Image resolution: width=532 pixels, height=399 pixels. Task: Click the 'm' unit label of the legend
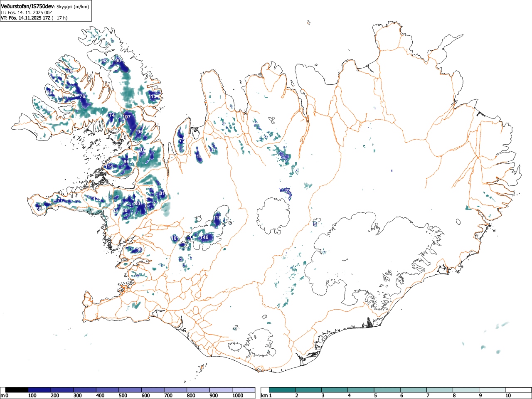click(2, 396)
